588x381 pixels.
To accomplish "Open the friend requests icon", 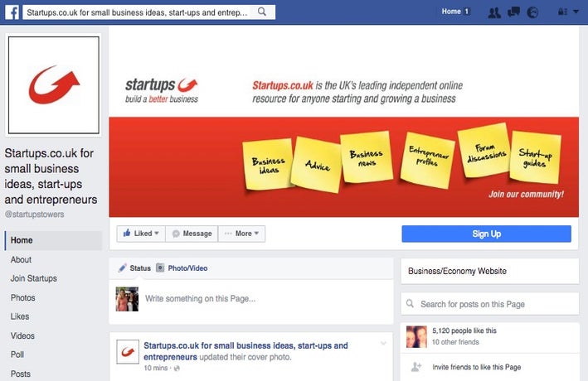I will [494, 12].
